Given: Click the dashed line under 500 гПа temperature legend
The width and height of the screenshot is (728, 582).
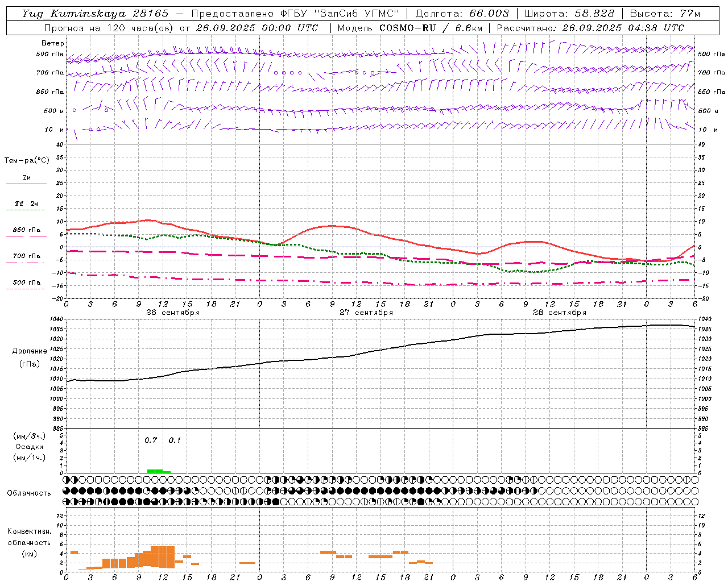Looking at the screenshot, I should [26, 289].
